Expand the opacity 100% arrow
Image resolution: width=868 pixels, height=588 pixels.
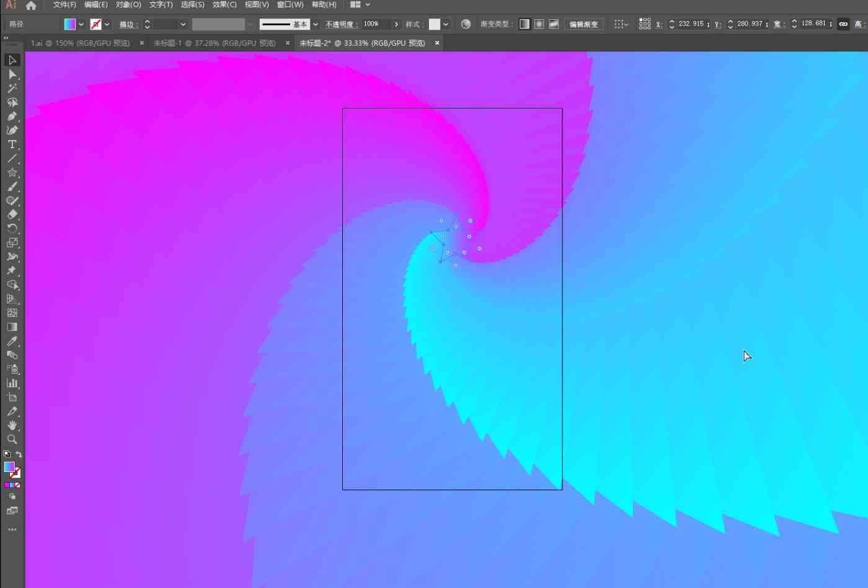click(x=396, y=24)
